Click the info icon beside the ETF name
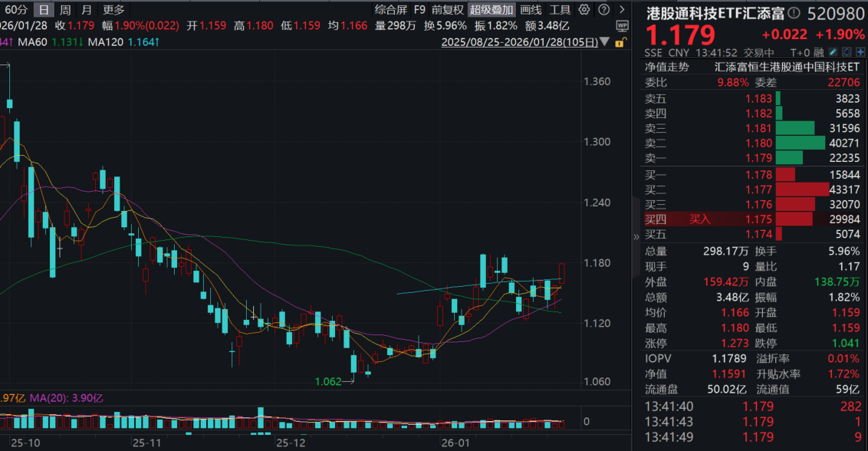The width and height of the screenshot is (868, 451). 794,13
